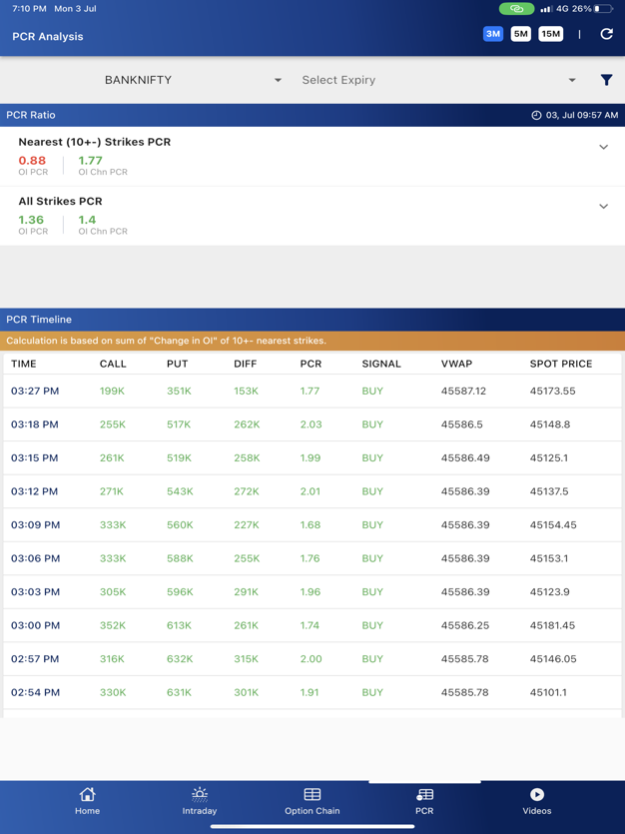
Task: Open the Intraday section icon
Action: pos(199,795)
